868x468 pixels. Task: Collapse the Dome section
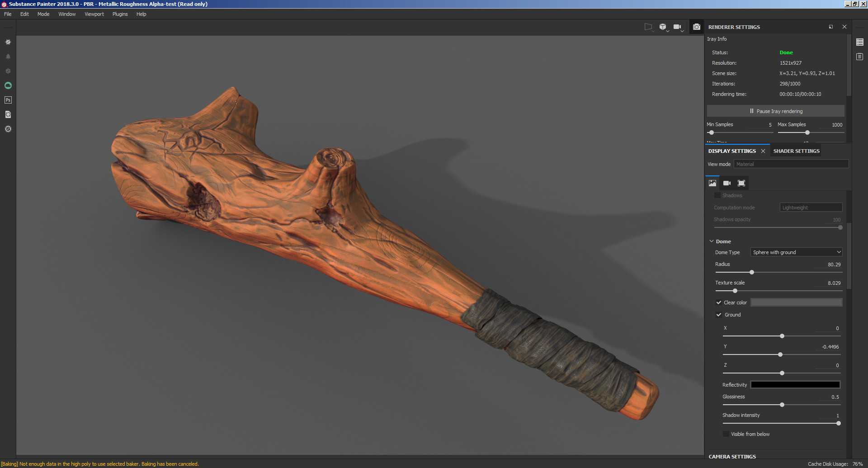click(712, 241)
